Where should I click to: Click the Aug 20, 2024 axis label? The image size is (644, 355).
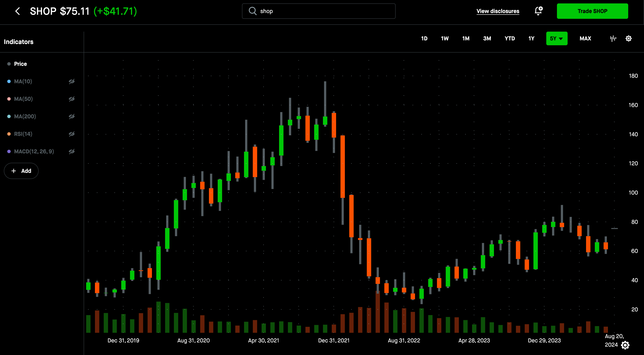pos(614,340)
